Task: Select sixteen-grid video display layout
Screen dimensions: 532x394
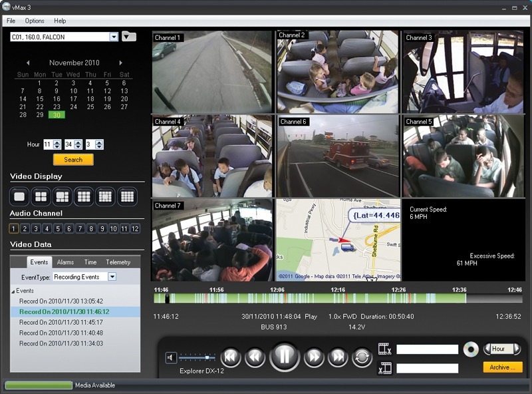Action: (x=127, y=196)
